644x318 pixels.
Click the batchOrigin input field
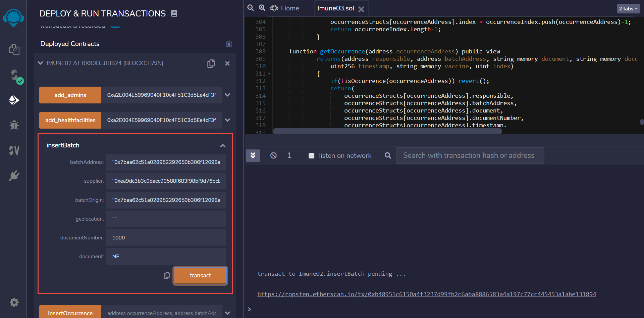tap(166, 200)
